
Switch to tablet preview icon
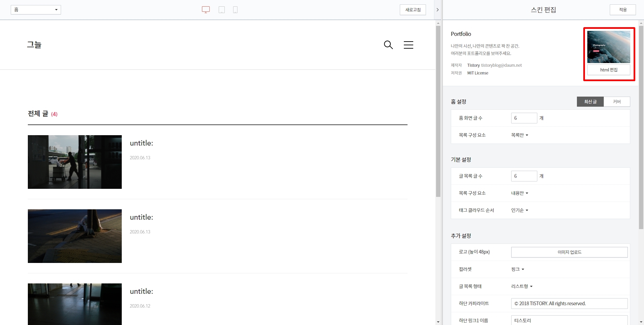[222, 10]
